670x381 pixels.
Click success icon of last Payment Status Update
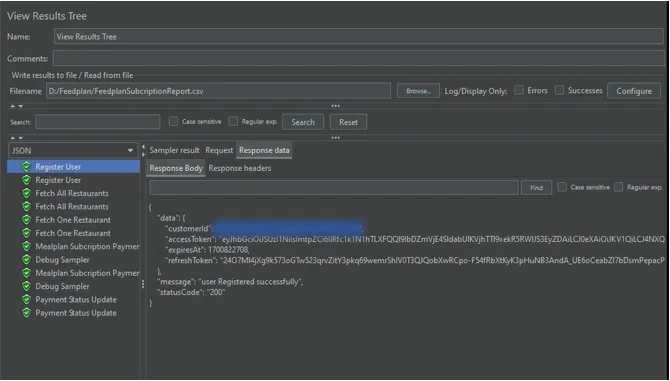26,313
